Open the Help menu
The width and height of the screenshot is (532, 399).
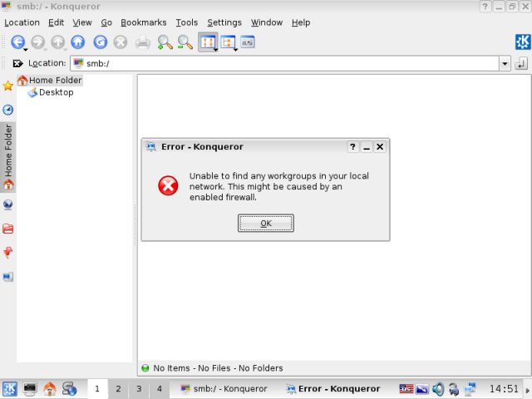301,22
